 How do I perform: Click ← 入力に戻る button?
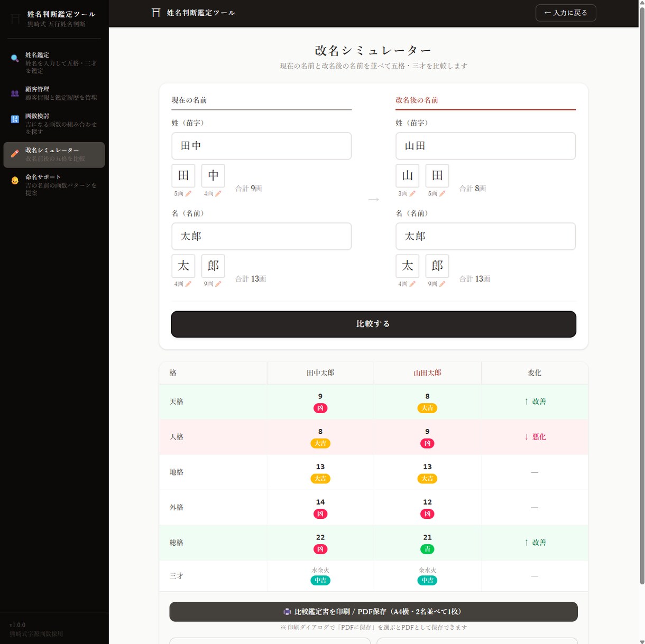[566, 13]
